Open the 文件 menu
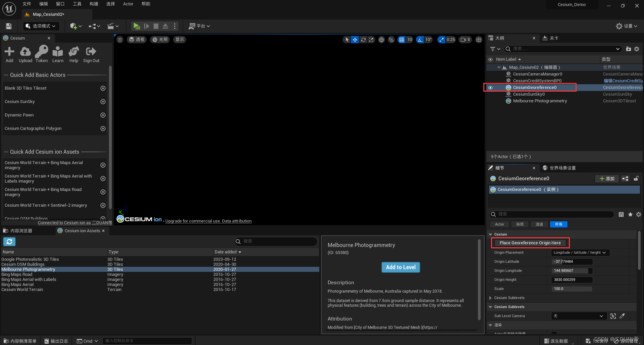The width and height of the screenshot is (644, 345). point(27,4)
